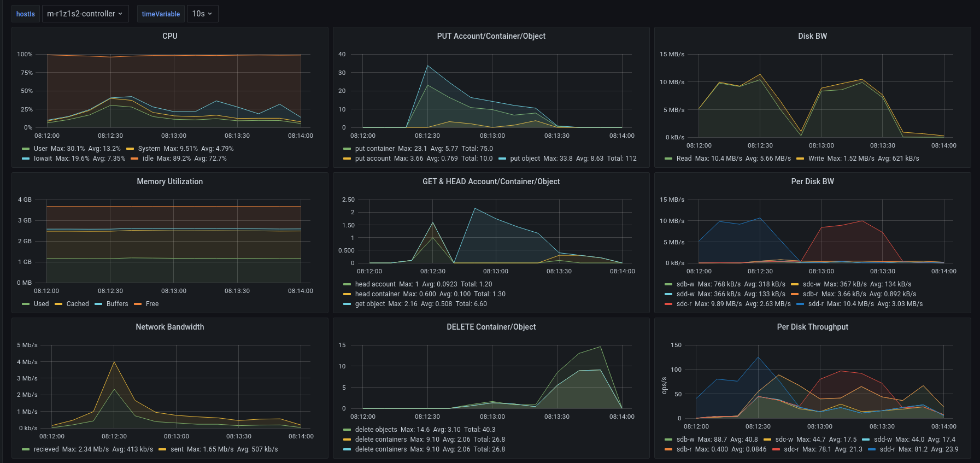Click the delete objects green color swatch
This screenshot has width=980, height=463.
click(347, 430)
